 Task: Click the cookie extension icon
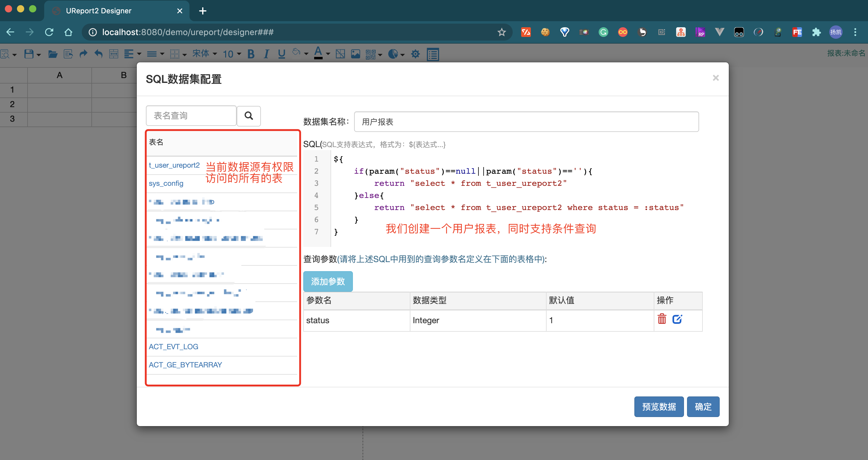(x=545, y=32)
